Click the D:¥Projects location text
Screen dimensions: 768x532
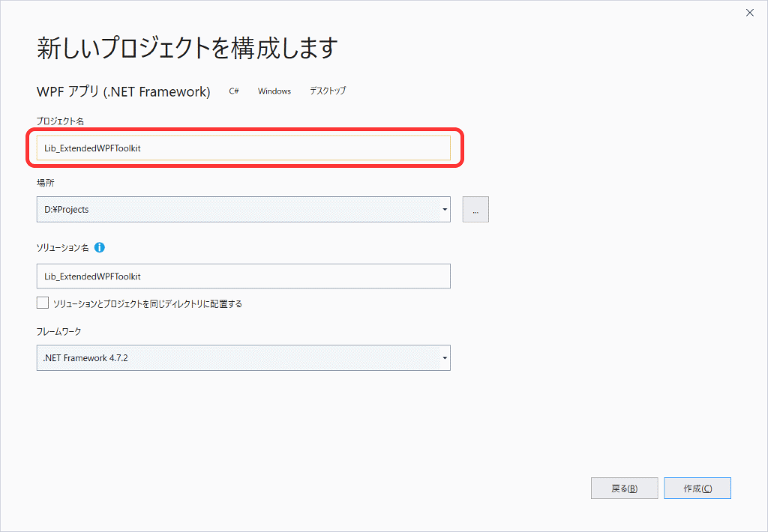67,210
